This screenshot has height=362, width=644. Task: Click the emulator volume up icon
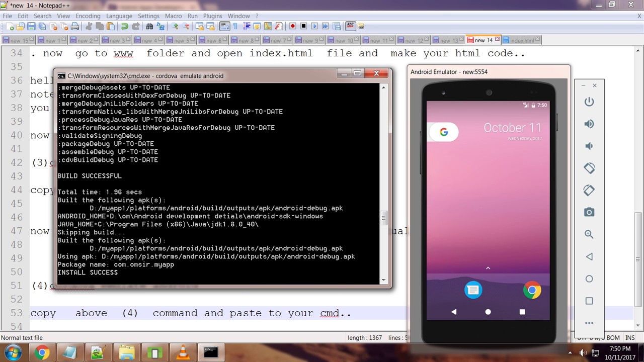click(x=589, y=124)
